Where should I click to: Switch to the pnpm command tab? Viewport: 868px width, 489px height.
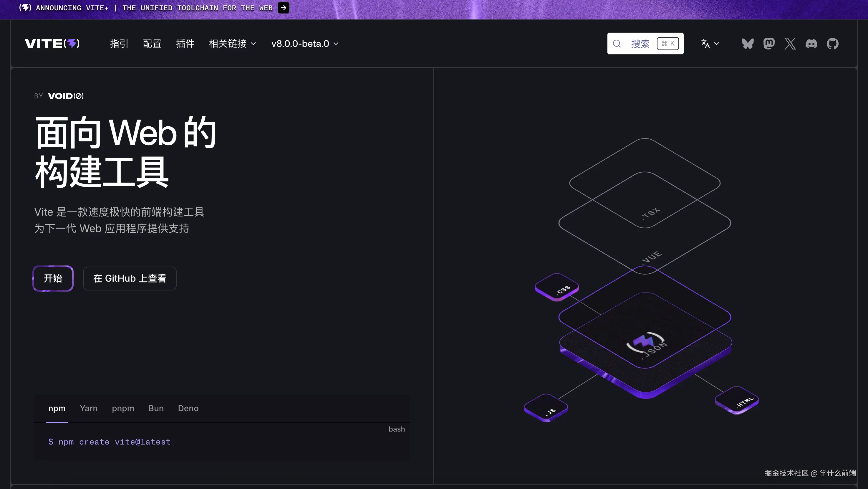tap(123, 409)
